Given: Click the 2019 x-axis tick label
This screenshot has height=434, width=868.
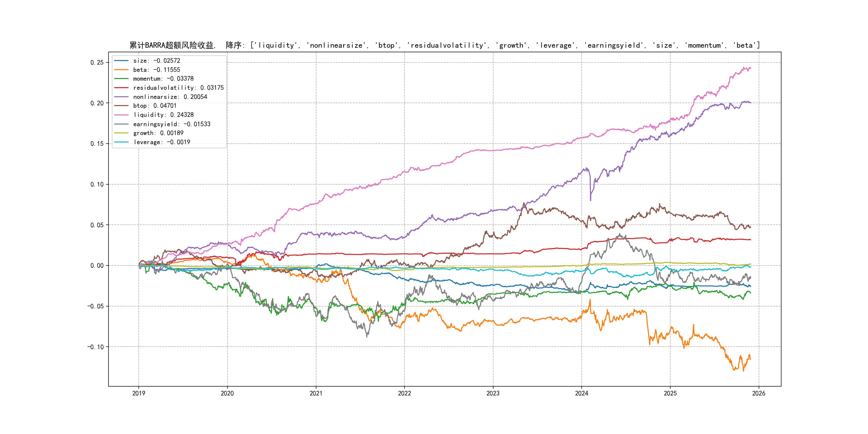Looking at the screenshot, I should [139, 393].
